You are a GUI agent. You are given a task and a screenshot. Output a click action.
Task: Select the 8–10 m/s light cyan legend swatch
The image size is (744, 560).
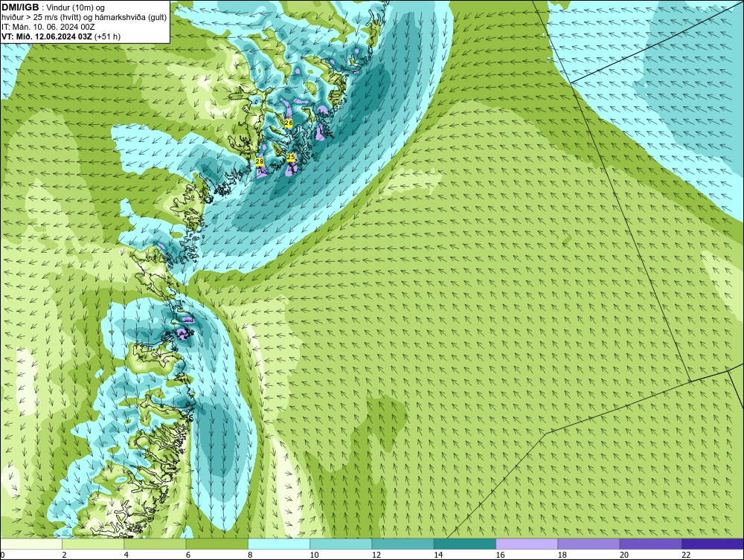(279, 544)
